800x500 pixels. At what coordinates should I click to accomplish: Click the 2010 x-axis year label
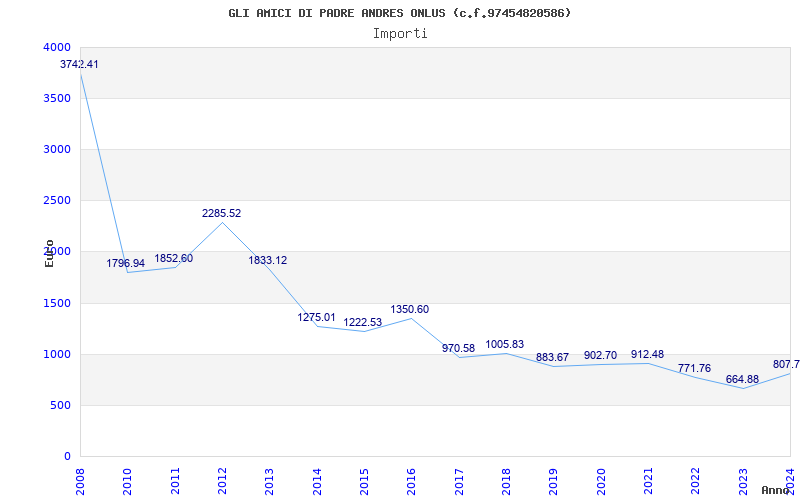click(128, 482)
